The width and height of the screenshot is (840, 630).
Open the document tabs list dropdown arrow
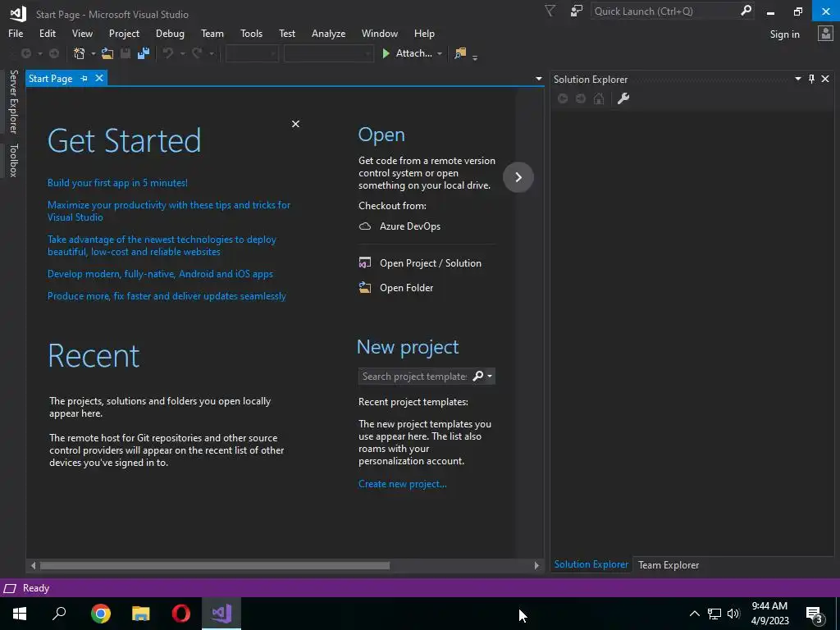(x=538, y=79)
